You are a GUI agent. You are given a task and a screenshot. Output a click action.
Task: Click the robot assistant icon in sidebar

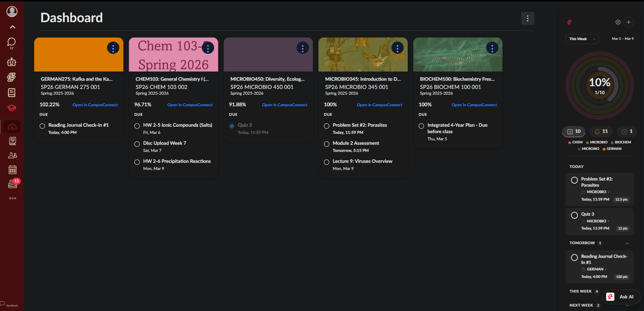tap(12, 62)
